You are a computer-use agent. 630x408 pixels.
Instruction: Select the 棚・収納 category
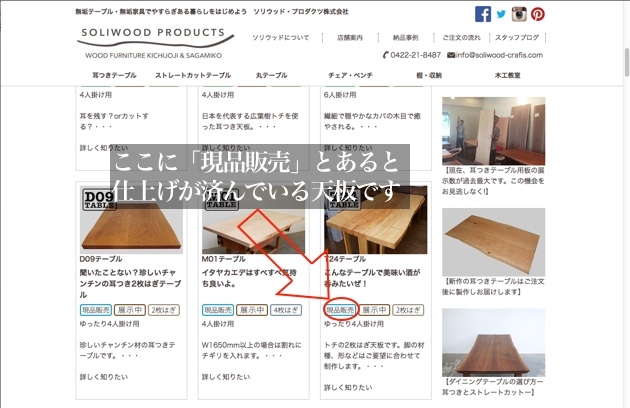(429, 75)
